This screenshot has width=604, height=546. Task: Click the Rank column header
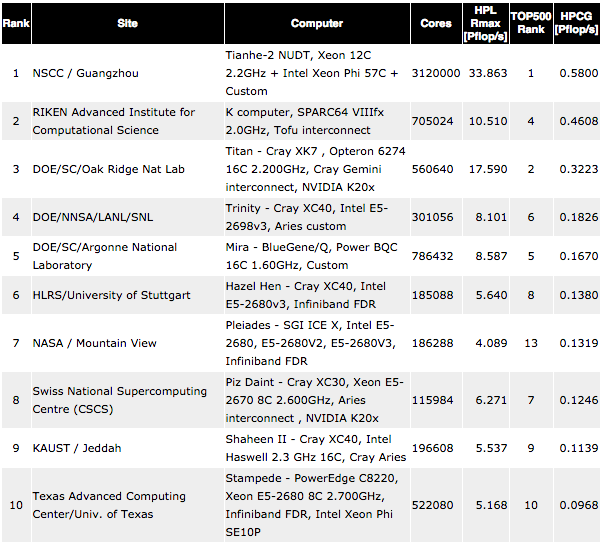(16, 23)
